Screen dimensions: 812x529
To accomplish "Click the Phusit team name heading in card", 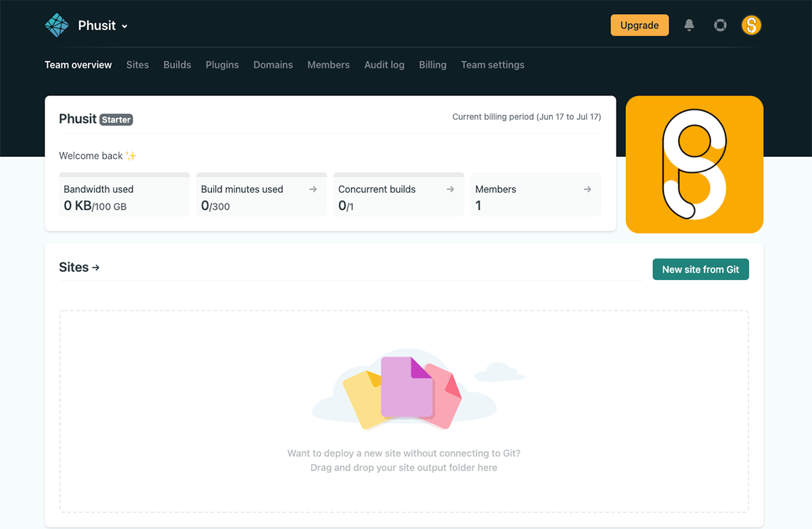I will pos(78,119).
